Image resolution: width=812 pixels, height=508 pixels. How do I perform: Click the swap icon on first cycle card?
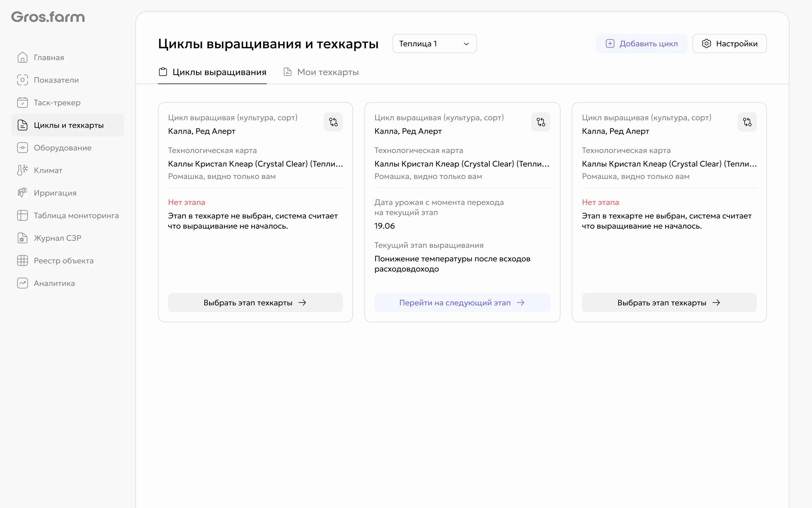333,122
